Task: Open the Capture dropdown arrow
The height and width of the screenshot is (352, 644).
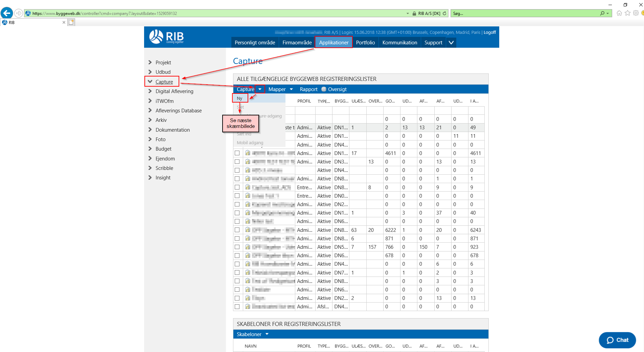Action: [259, 89]
